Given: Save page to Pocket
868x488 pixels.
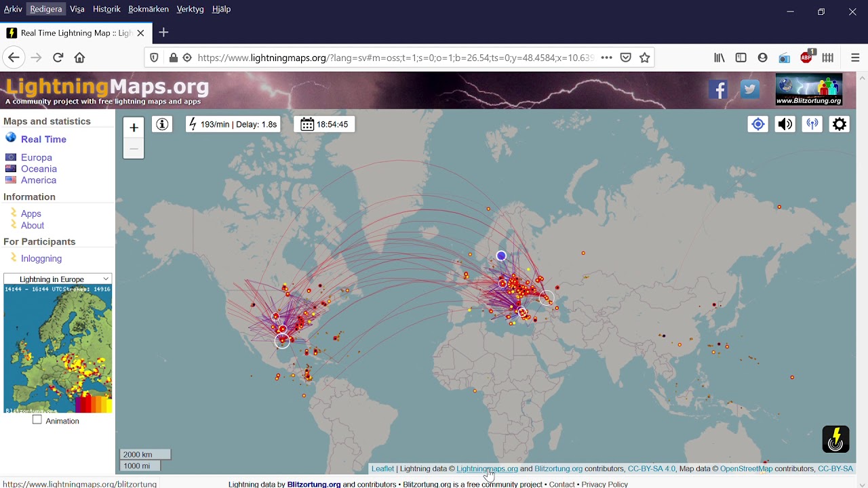Looking at the screenshot, I should pyautogui.click(x=626, y=58).
